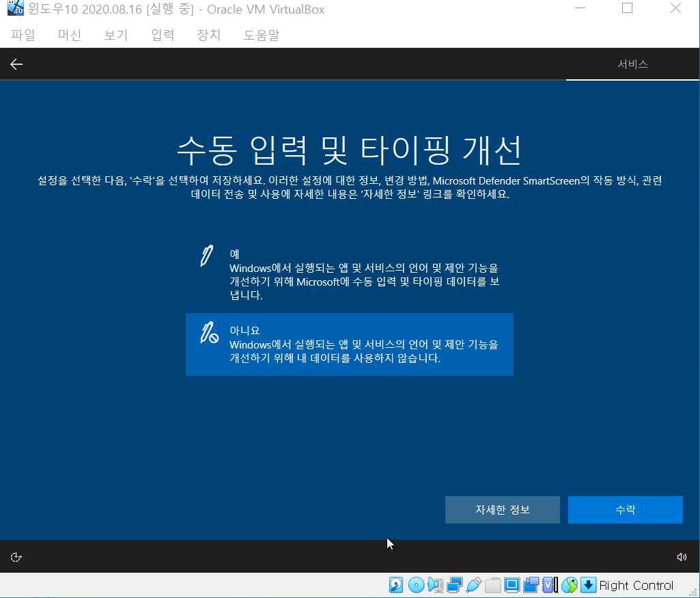Click the volume speaker icon in setup
This screenshot has width=700, height=598.
682,557
